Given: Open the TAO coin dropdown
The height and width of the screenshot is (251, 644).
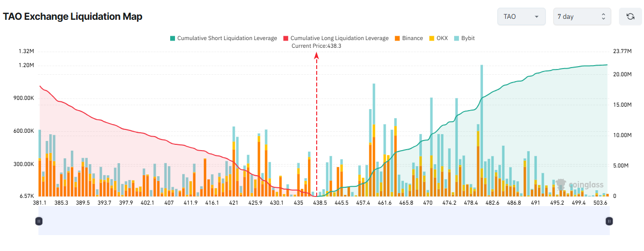Looking at the screenshot, I should tap(521, 16).
